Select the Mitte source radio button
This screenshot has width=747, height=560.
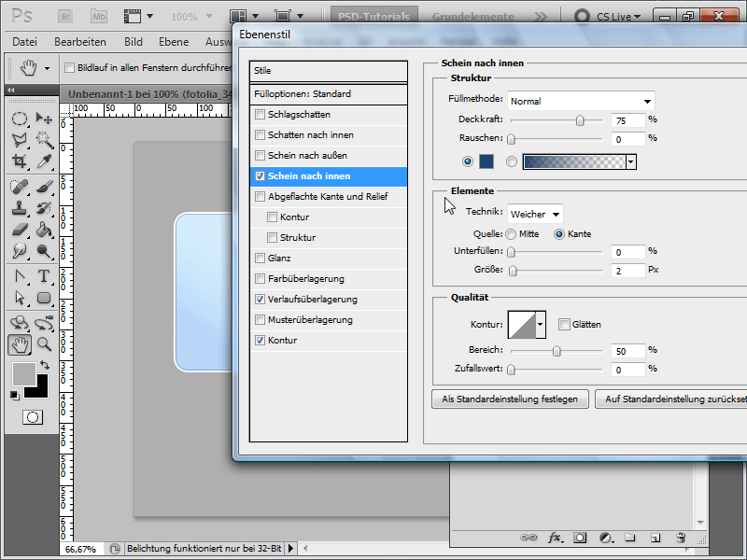point(511,234)
